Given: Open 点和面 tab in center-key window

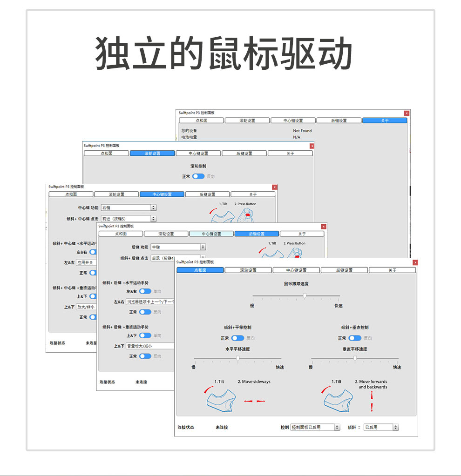Looking at the screenshot, I should (71, 194).
